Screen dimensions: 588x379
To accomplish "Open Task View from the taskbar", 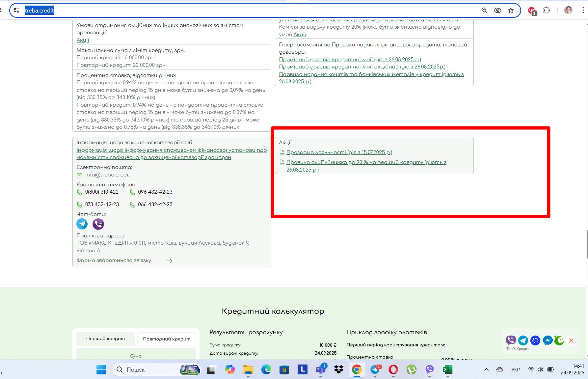I will (x=211, y=370).
